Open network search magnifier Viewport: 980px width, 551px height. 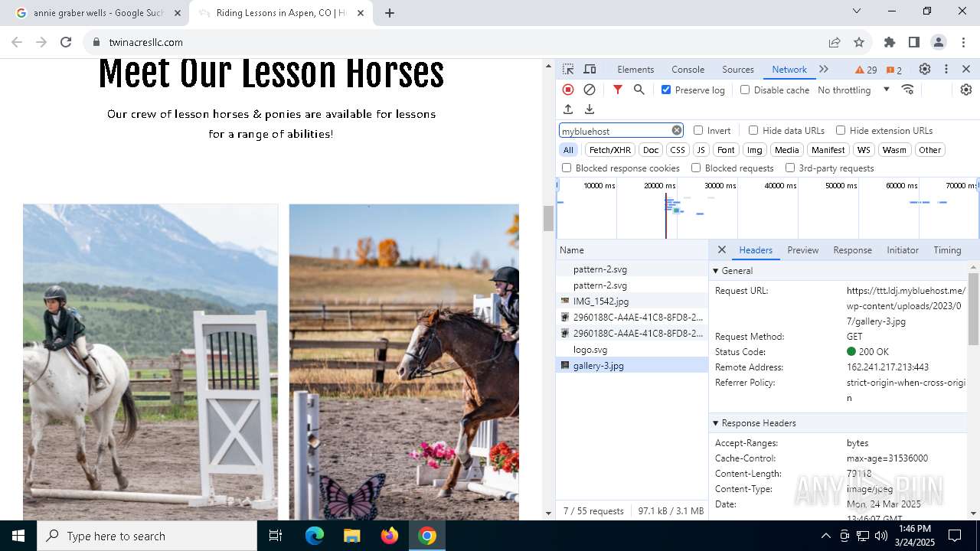[639, 90]
